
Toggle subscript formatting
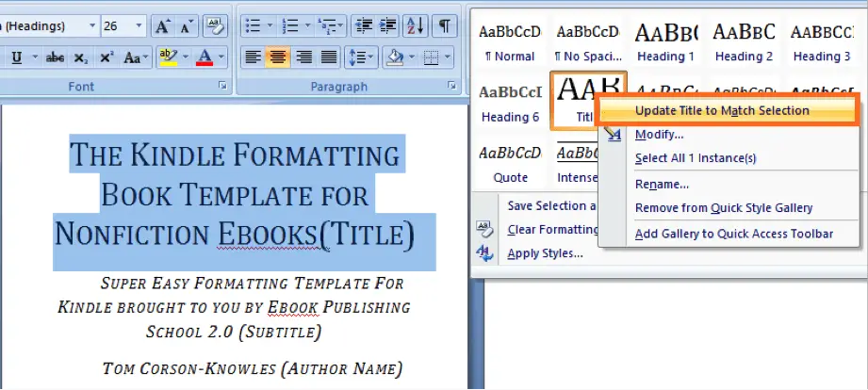[x=81, y=57]
